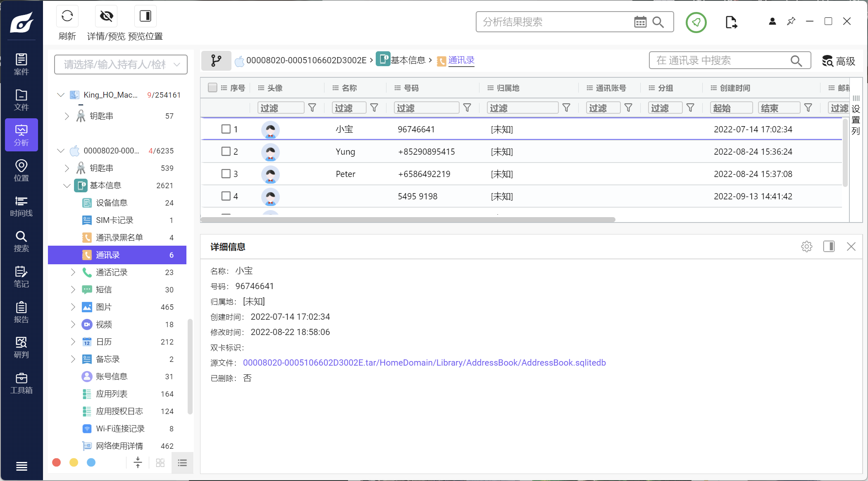Click the collapse/align icon in tree footer
This screenshot has width=868, height=481.
click(x=138, y=463)
